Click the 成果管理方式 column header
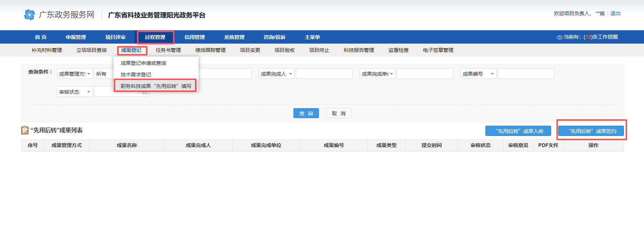 tap(67, 145)
